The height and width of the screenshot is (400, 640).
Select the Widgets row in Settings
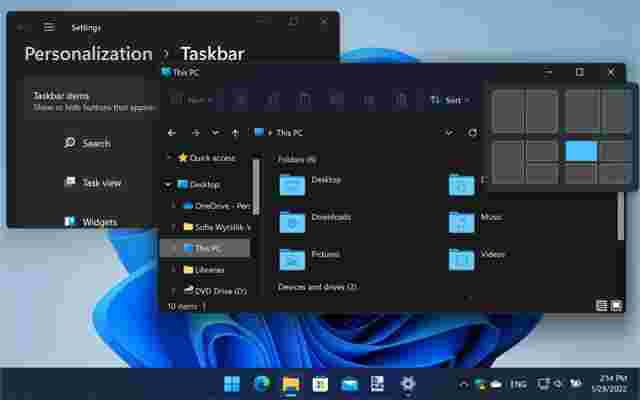[x=91, y=222]
